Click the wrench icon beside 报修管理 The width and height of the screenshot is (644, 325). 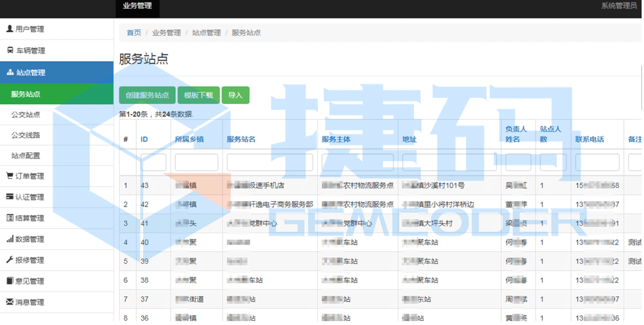(x=10, y=260)
